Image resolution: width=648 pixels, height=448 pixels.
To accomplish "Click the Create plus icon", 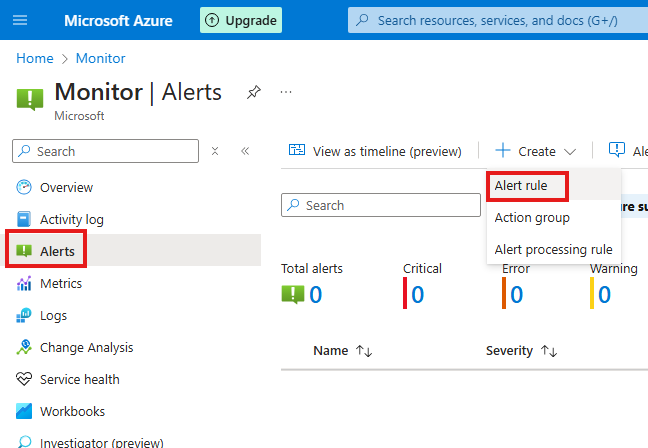I will 503,150.
